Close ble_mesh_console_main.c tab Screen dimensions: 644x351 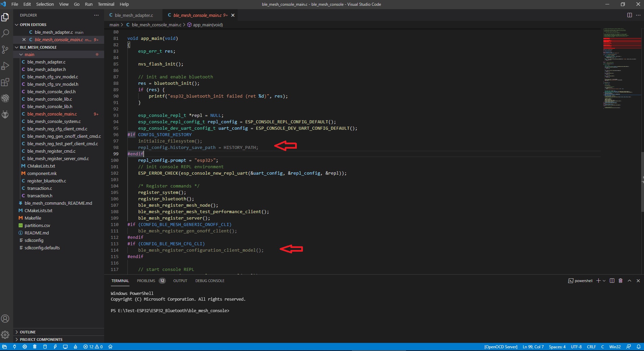click(233, 15)
